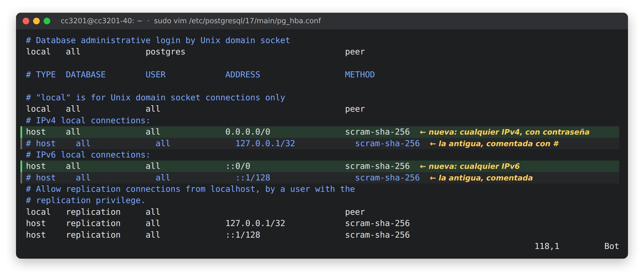The width and height of the screenshot is (644, 278).
Task: Click the '# replication privilege.' comment line
Action: click(85, 200)
